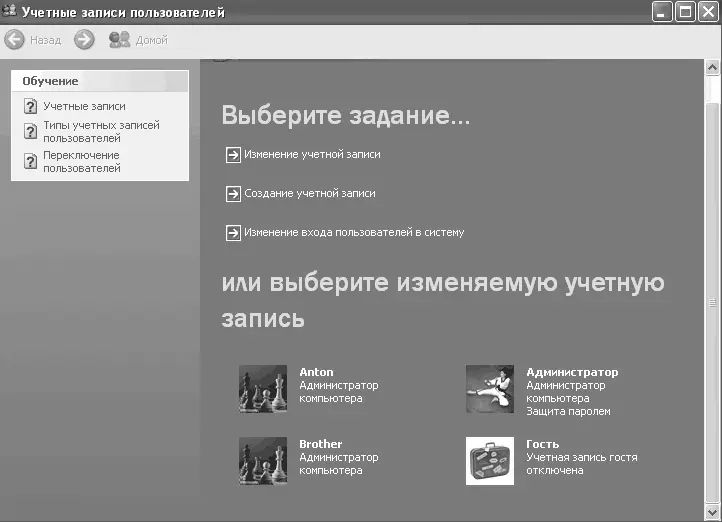The image size is (722, 522).
Task: Click the arrow icon for Изменение входа пользователей
Action: (233, 233)
